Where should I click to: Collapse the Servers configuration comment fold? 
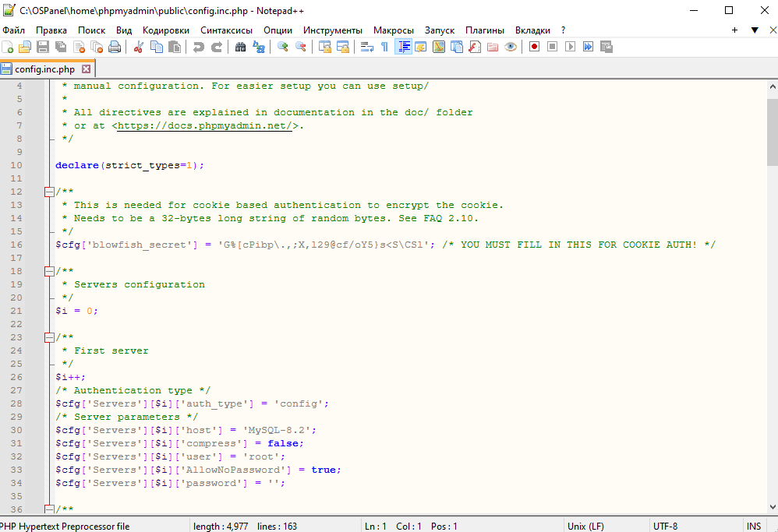pyautogui.click(x=50, y=271)
